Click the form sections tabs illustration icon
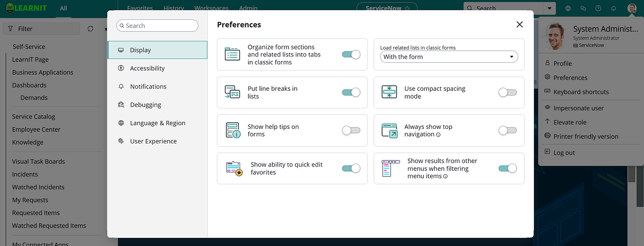644x246 pixels. pos(232,54)
